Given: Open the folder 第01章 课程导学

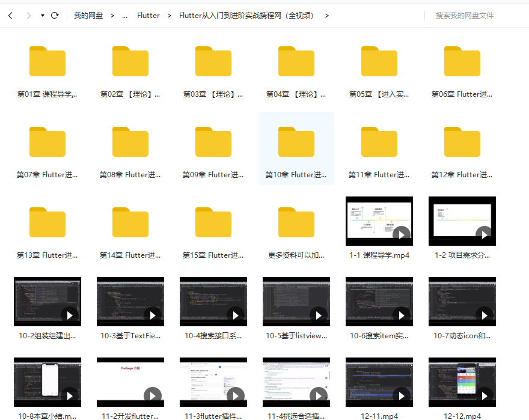Looking at the screenshot, I should (x=47, y=61).
